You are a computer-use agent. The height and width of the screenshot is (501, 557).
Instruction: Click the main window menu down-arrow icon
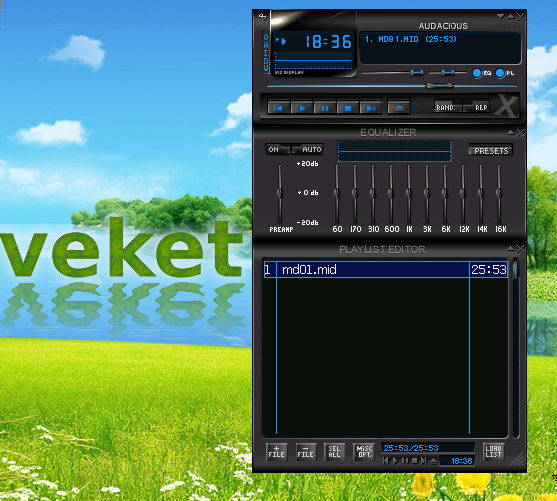coord(501,16)
